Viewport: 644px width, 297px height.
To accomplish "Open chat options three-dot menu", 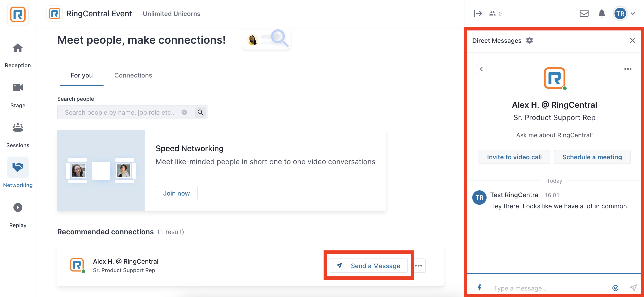I will [x=627, y=69].
